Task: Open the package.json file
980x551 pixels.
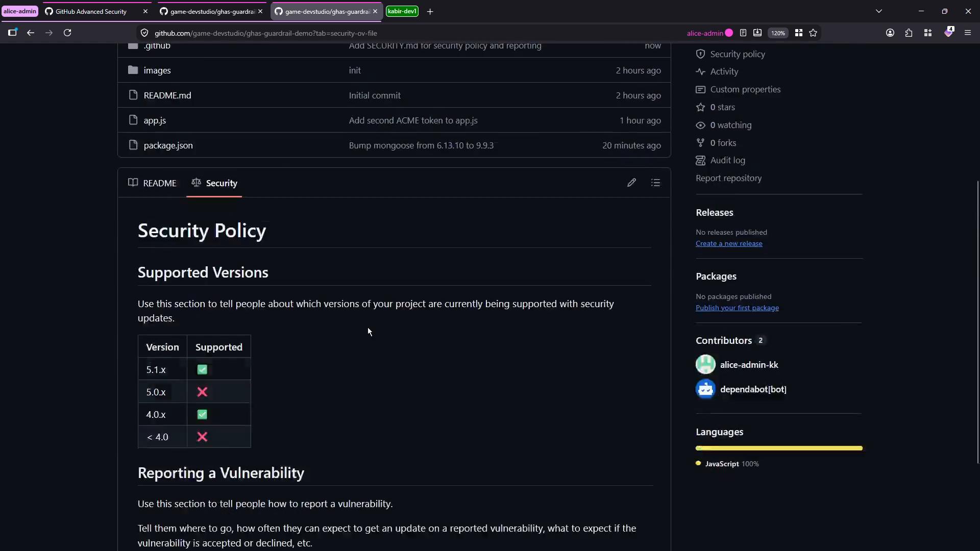Action: [x=168, y=145]
